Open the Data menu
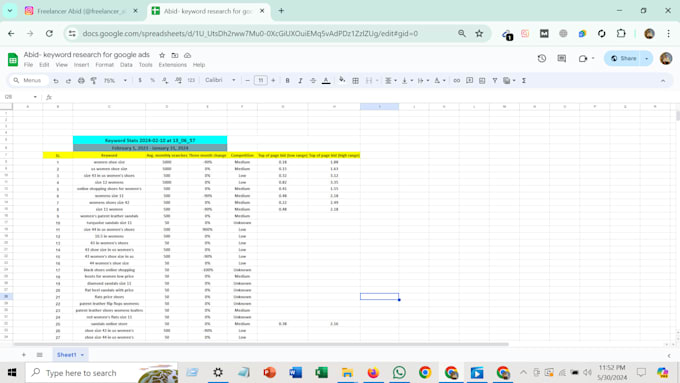 pyautogui.click(x=126, y=65)
